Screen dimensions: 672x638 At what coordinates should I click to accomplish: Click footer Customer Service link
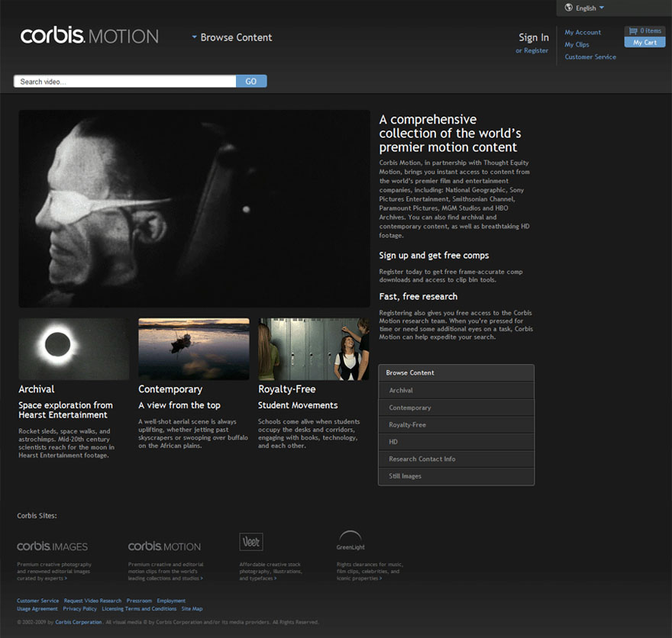37,601
